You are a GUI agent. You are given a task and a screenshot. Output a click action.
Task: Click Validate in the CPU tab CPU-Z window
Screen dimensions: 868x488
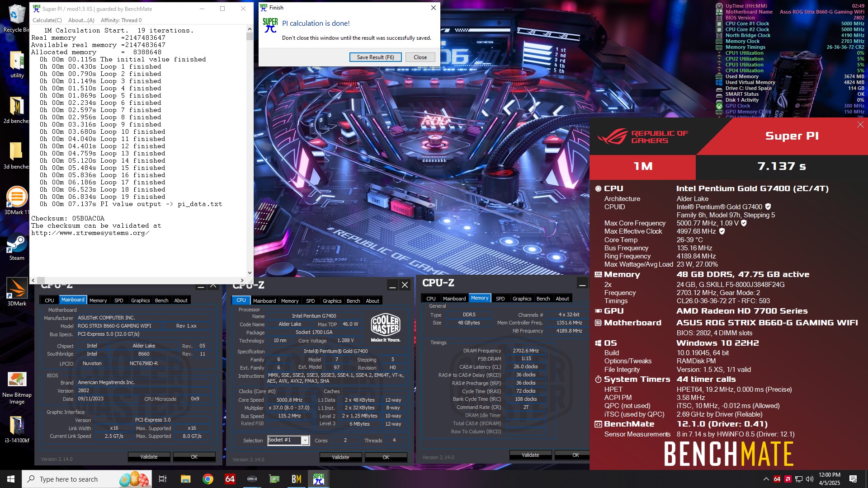340,457
